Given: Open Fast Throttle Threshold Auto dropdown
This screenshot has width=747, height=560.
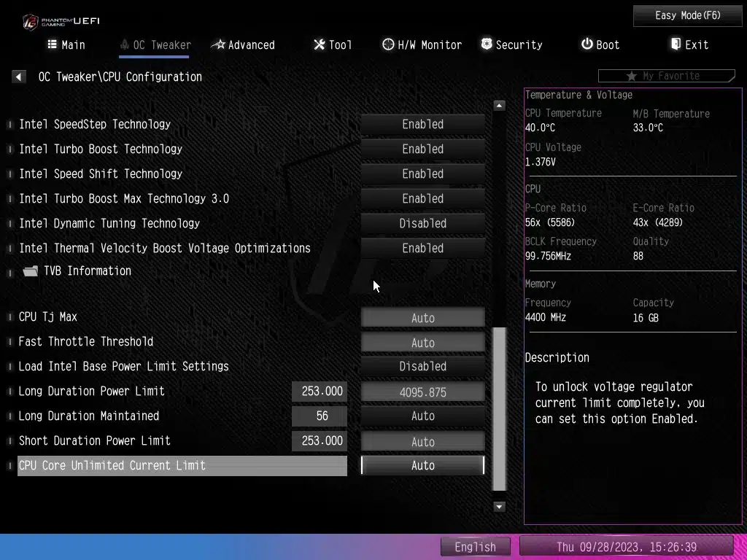Looking at the screenshot, I should pyautogui.click(x=422, y=343).
